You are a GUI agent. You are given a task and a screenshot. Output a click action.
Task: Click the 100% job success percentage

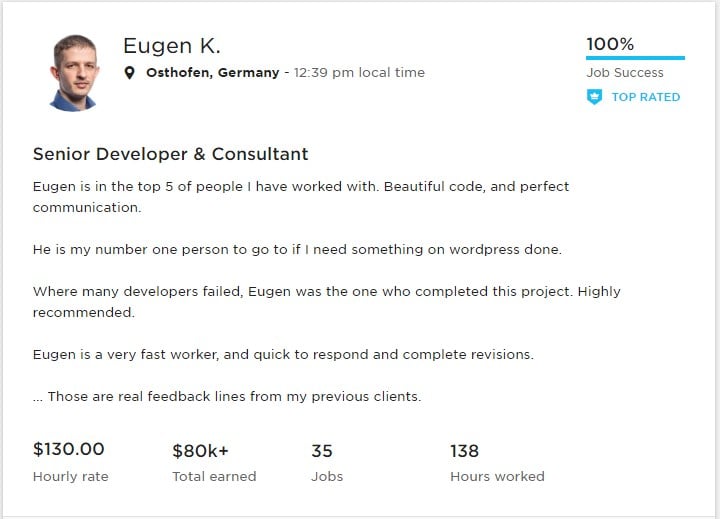pos(610,44)
